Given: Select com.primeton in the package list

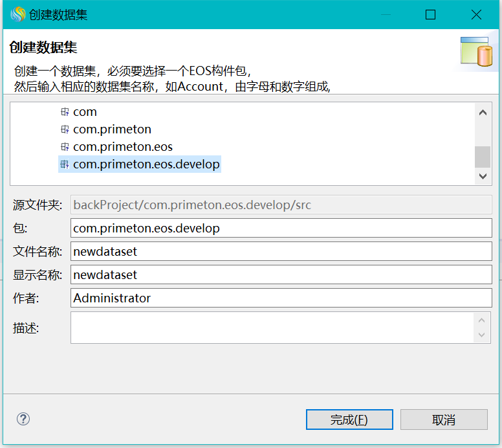Looking at the screenshot, I should pyautogui.click(x=112, y=129).
